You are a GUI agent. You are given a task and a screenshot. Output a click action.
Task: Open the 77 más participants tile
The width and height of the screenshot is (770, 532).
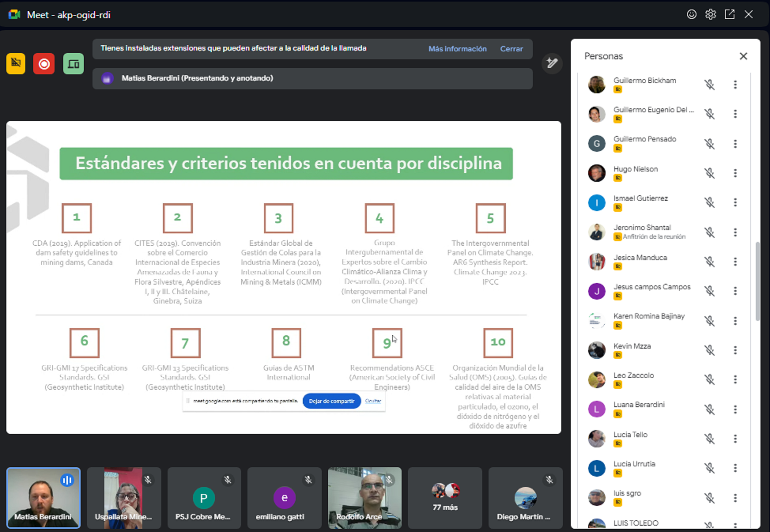445,498
